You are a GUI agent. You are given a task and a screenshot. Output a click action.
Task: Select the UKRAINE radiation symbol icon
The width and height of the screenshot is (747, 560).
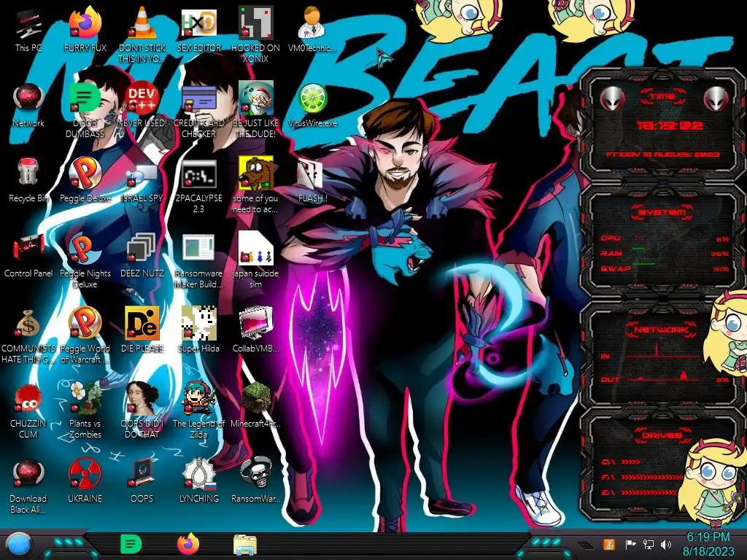(85, 481)
